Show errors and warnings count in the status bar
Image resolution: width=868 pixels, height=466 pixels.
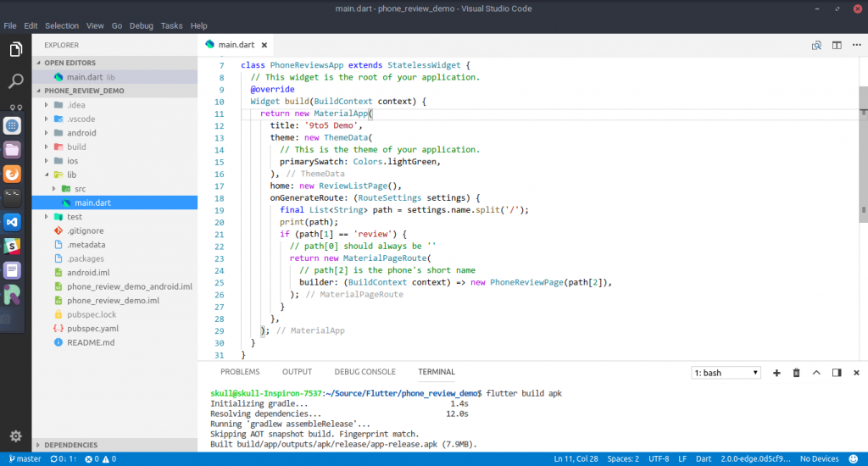[x=100, y=459]
